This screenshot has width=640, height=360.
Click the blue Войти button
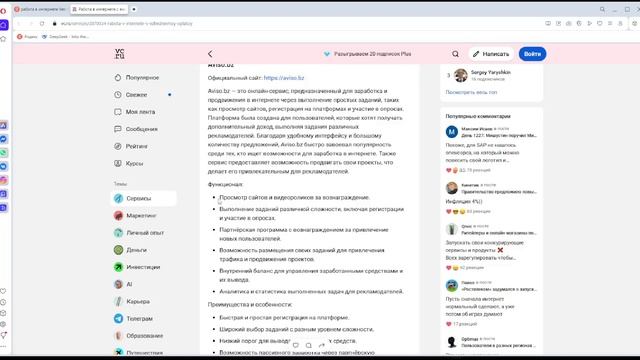[532, 54]
